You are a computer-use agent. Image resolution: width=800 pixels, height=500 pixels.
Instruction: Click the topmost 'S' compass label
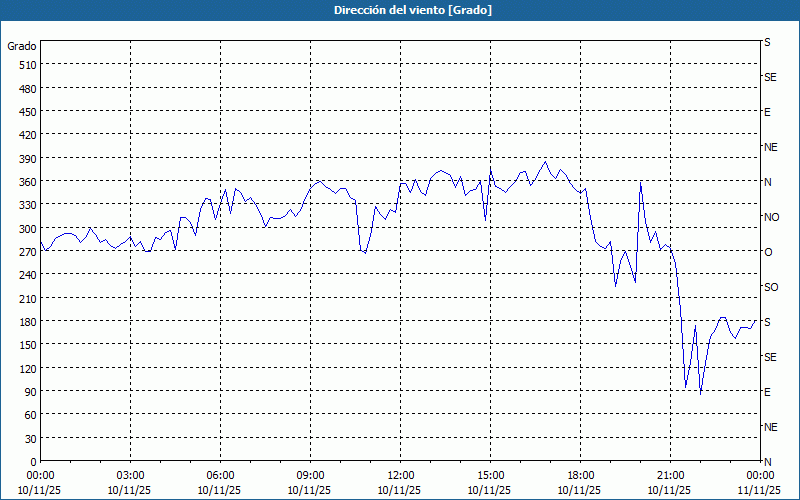click(767, 43)
